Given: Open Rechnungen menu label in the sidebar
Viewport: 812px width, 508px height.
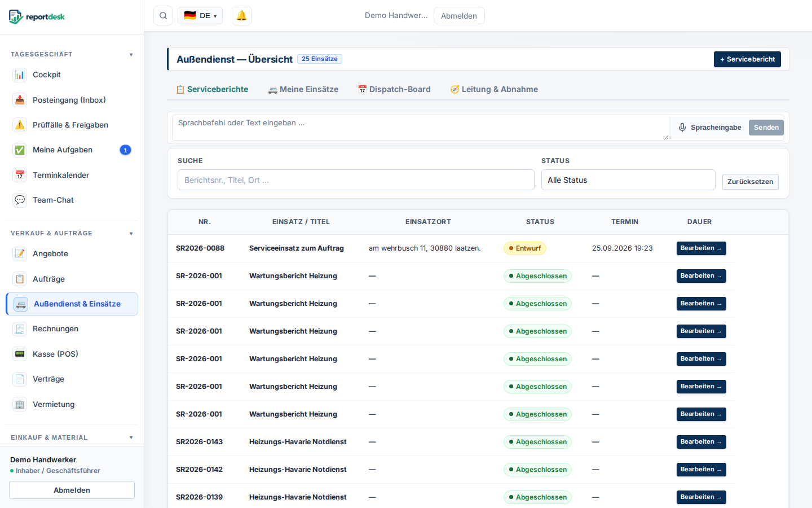Looking at the screenshot, I should 55,329.
